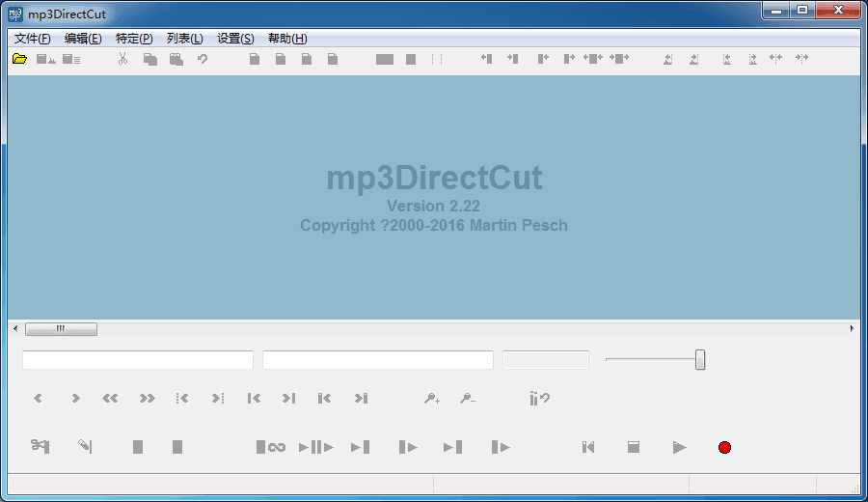Click the left arrow with dotted line button
The image size is (868, 502).
(x=181, y=399)
